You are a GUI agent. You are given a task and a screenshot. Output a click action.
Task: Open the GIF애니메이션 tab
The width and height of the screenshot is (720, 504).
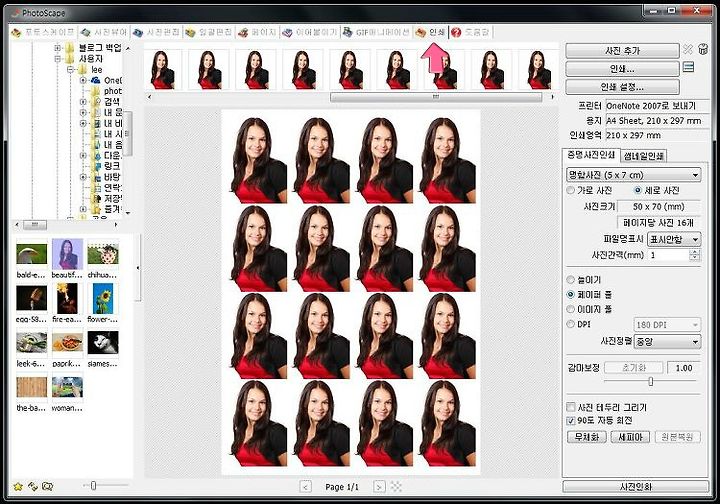[376, 32]
